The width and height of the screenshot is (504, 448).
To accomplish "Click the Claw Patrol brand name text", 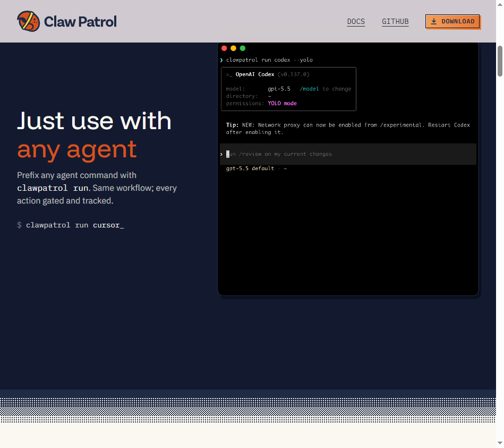I will pyautogui.click(x=80, y=22).
